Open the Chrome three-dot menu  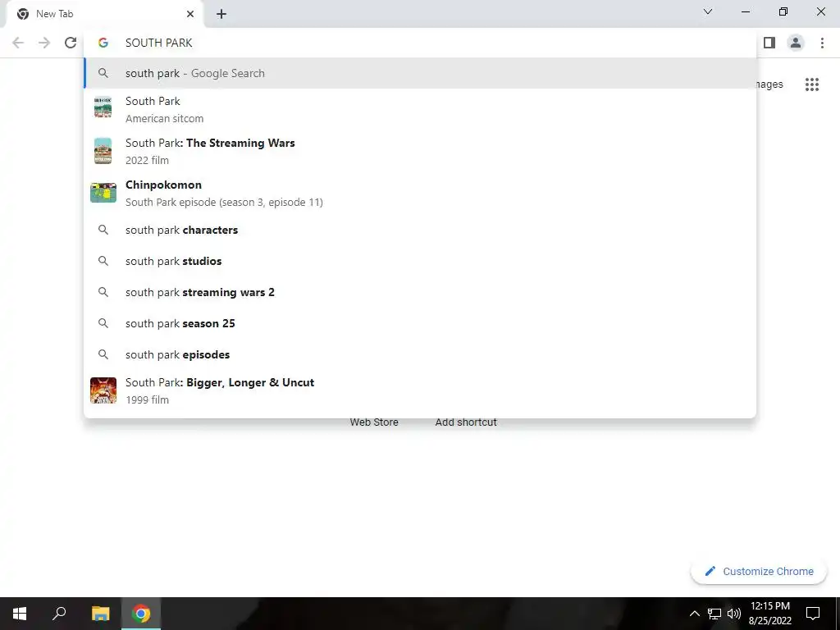pos(822,43)
